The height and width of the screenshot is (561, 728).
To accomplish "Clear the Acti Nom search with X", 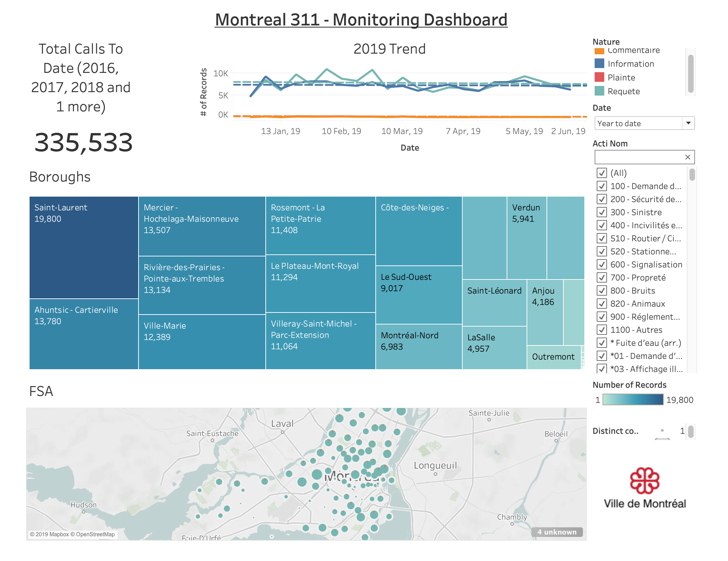I will 687,157.
